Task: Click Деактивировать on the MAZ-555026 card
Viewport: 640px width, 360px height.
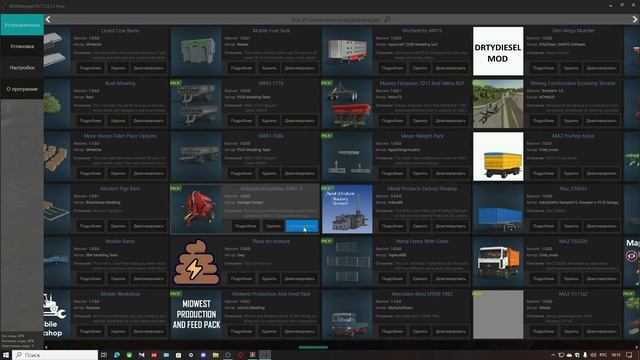Action: tap(602, 278)
